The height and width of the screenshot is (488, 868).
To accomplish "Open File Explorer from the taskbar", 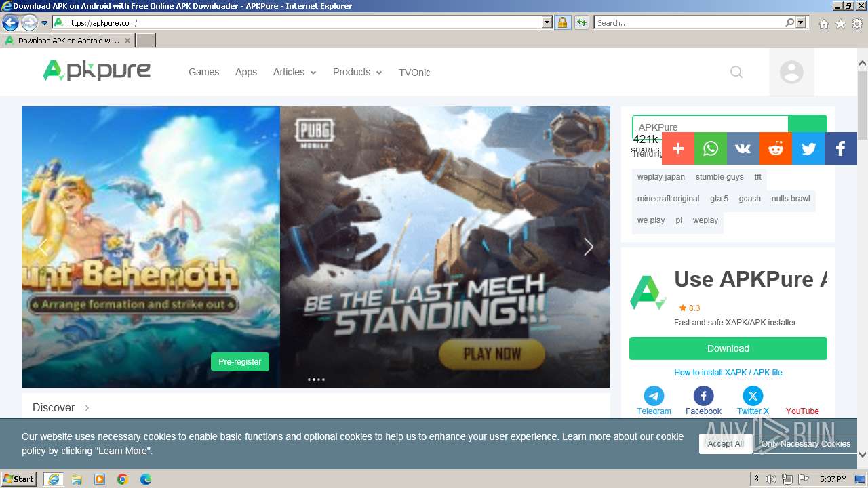I will pos(77,479).
